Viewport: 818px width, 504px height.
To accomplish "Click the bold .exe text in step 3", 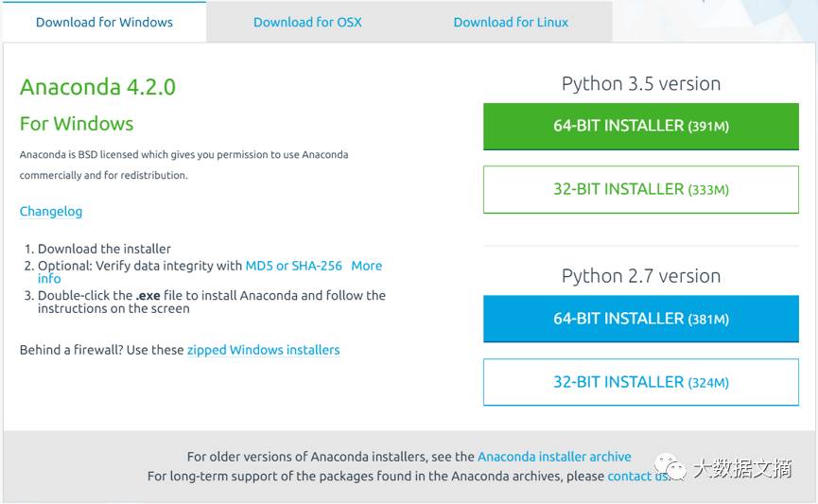I will click(148, 295).
